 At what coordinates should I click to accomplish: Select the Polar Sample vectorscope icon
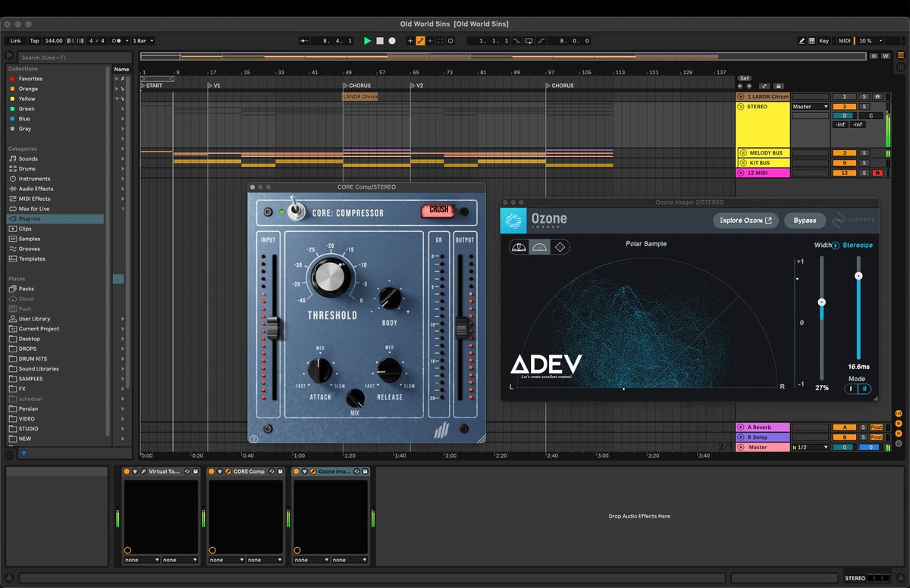tap(540, 247)
